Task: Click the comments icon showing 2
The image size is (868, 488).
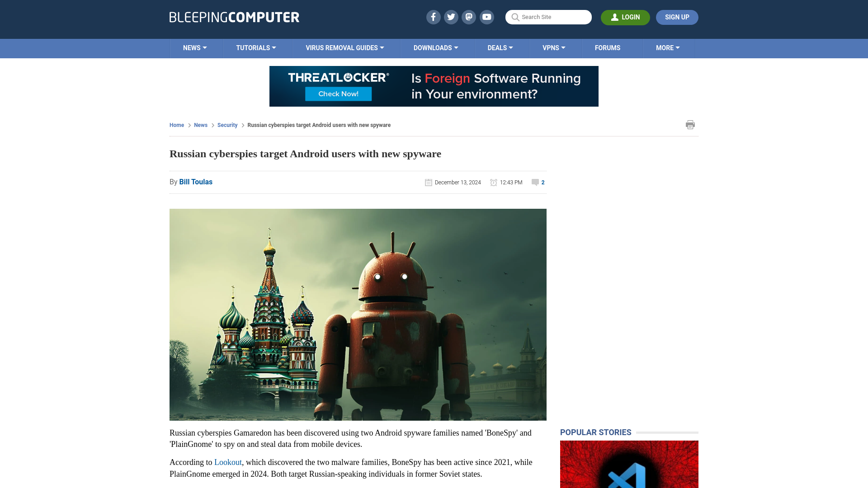Action: coord(535,182)
